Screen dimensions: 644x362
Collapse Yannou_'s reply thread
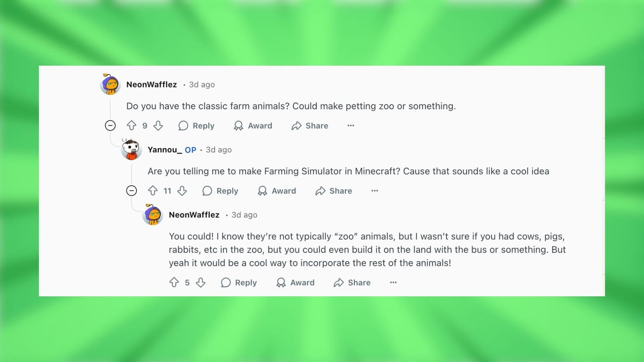pyautogui.click(x=131, y=190)
